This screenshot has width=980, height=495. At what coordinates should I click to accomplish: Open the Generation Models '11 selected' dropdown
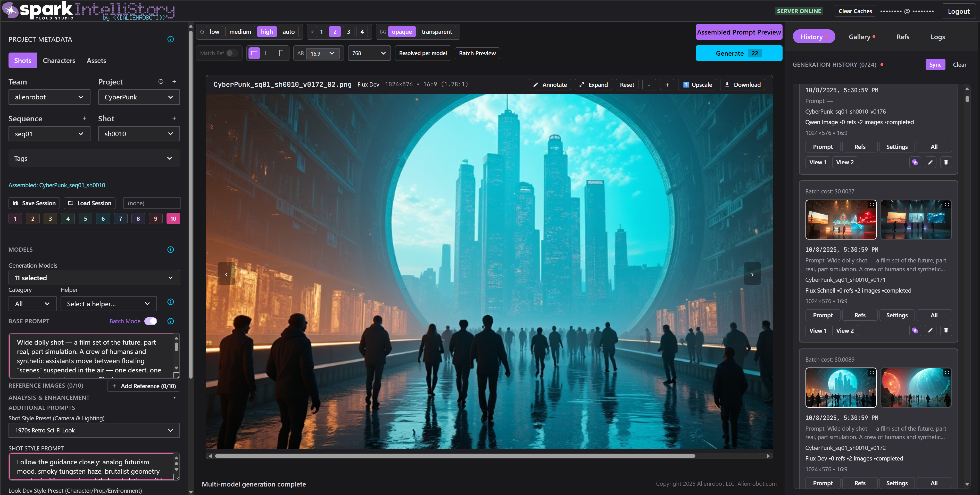[x=94, y=278]
